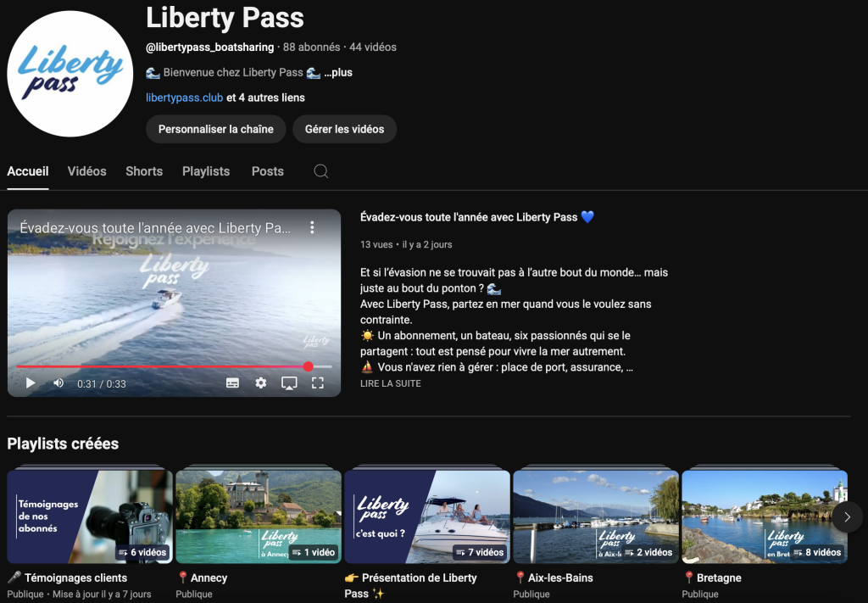Open video player settings gear

point(261,383)
